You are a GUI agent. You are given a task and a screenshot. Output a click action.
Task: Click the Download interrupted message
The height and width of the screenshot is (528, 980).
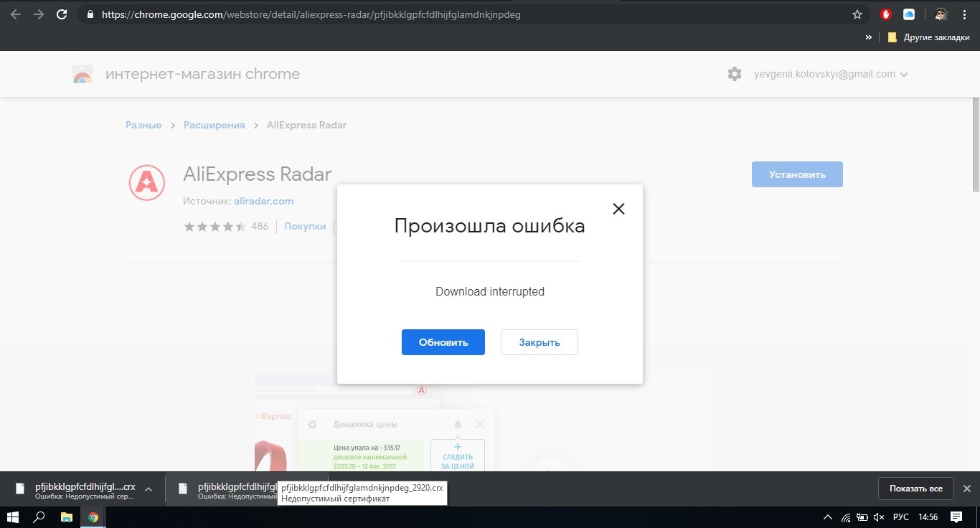[x=490, y=291]
